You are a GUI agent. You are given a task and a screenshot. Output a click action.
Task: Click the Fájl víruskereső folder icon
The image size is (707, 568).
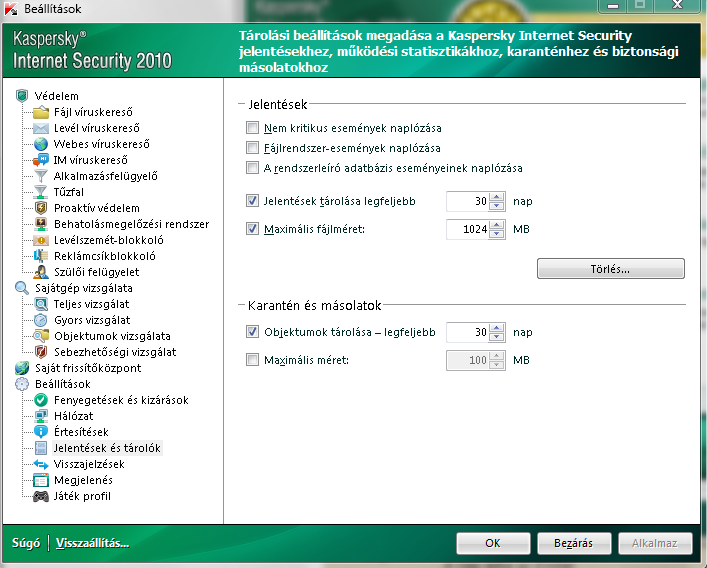click(x=41, y=112)
